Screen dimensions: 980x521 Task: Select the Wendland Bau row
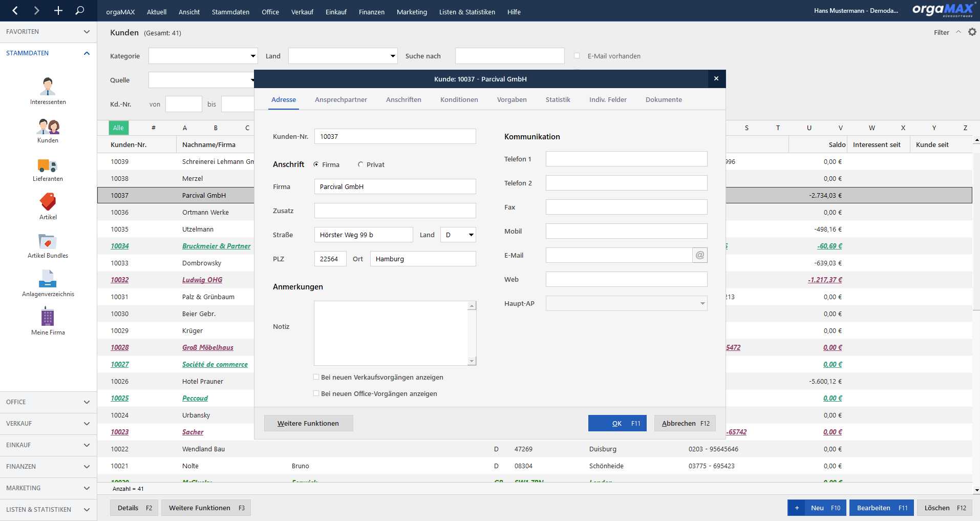[535, 449]
